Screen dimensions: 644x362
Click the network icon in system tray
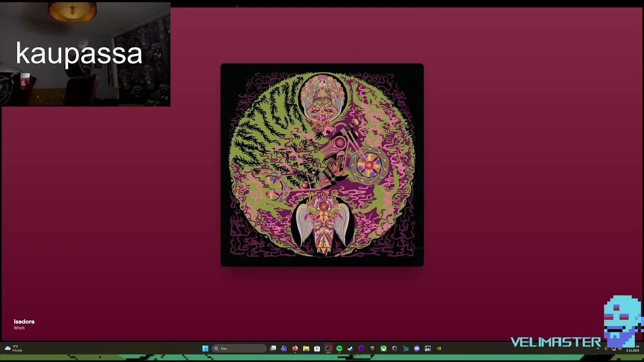coord(614,349)
